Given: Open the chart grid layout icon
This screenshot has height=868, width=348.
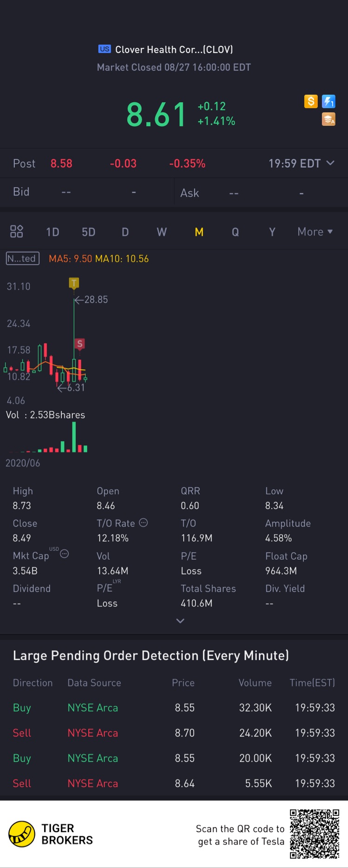Looking at the screenshot, I should tap(17, 231).
